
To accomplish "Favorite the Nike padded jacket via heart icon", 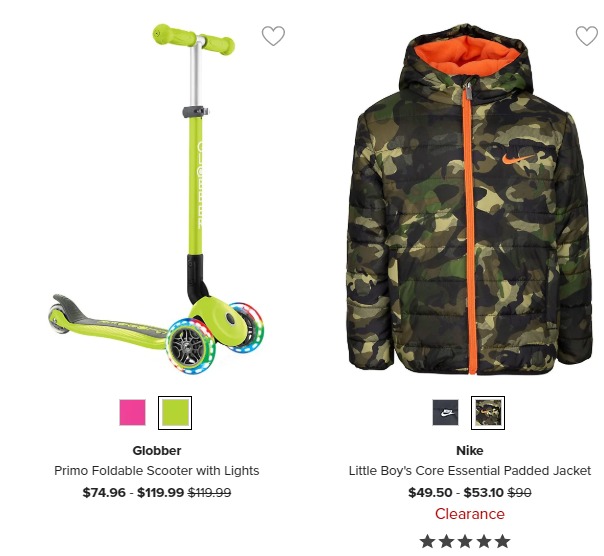I will point(587,36).
